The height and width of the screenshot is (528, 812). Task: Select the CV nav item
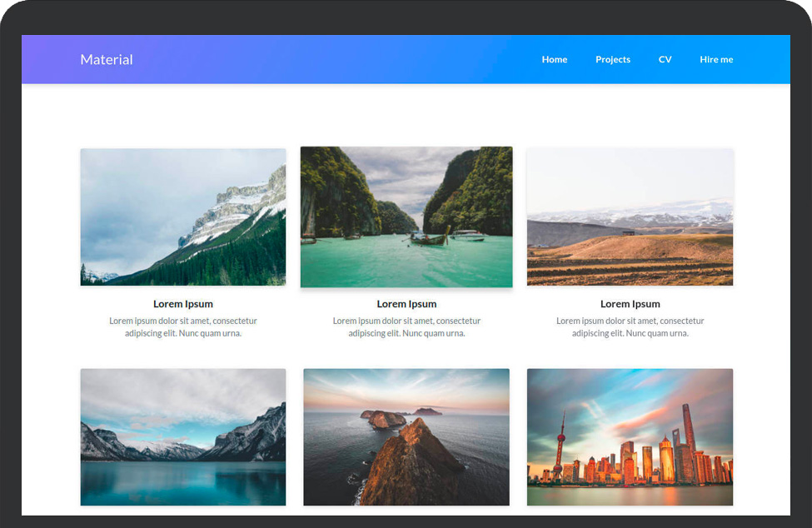pyautogui.click(x=665, y=59)
